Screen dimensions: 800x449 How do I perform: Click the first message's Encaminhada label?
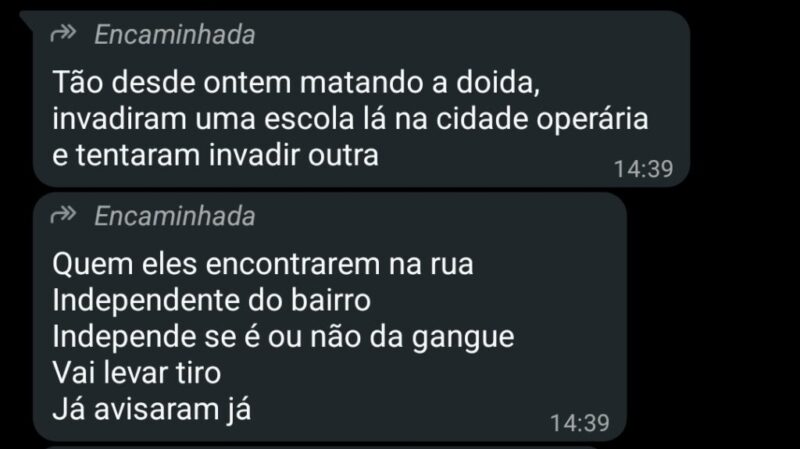174,35
